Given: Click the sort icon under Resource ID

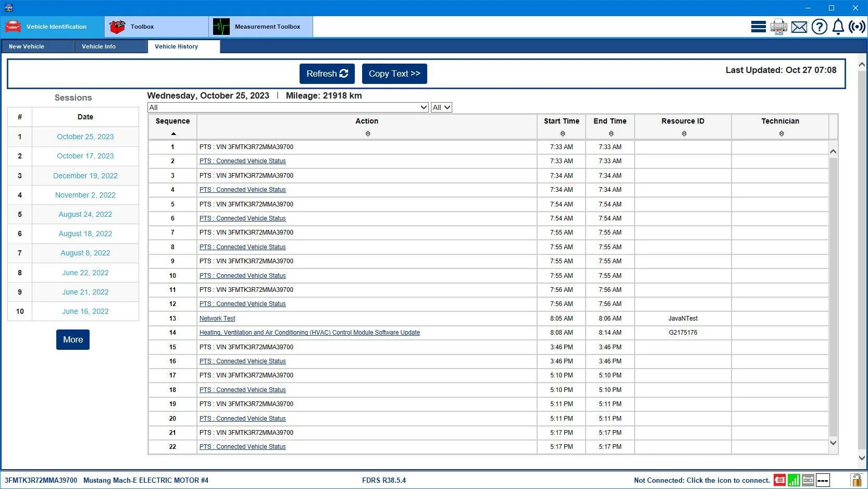Looking at the screenshot, I should (684, 134).
